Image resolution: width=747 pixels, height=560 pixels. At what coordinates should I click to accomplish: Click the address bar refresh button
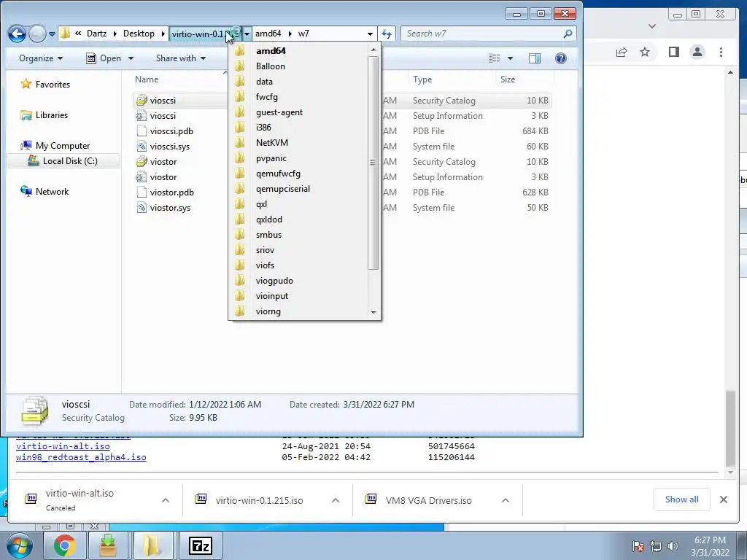(x=387, y=34)
